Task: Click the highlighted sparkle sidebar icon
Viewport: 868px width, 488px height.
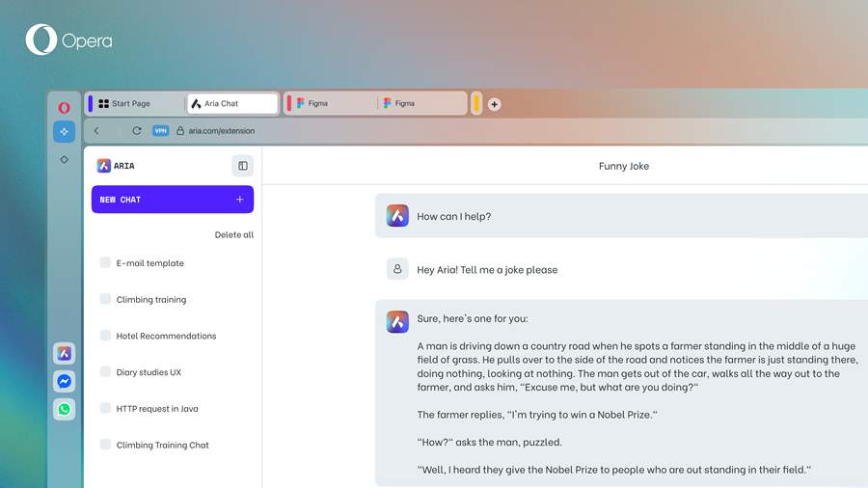Action: [x=64, y=131]
